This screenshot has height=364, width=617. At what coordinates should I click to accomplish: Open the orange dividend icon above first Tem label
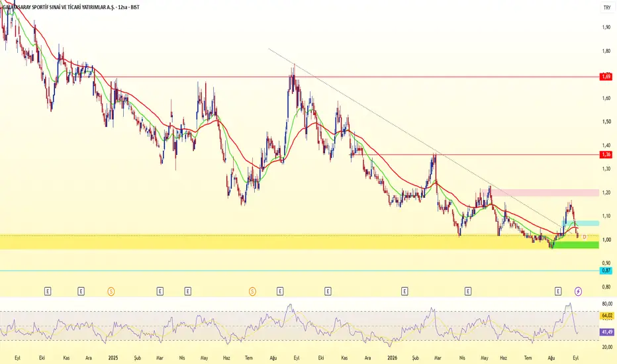252,291
